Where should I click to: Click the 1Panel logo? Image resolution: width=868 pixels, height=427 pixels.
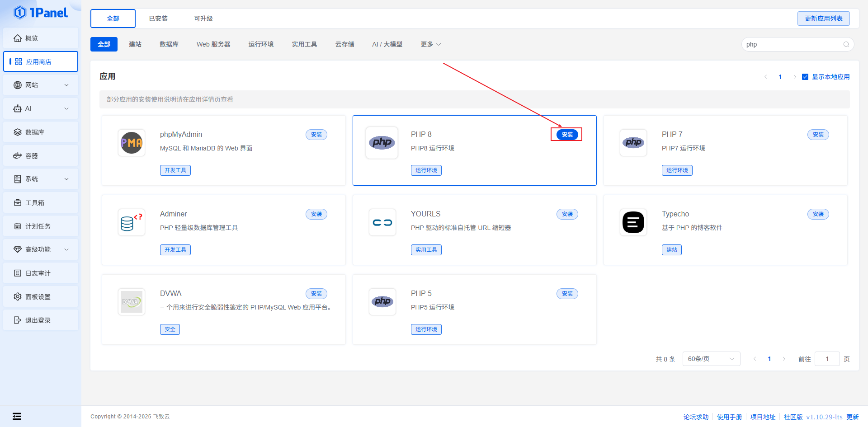tap(41, 13)
